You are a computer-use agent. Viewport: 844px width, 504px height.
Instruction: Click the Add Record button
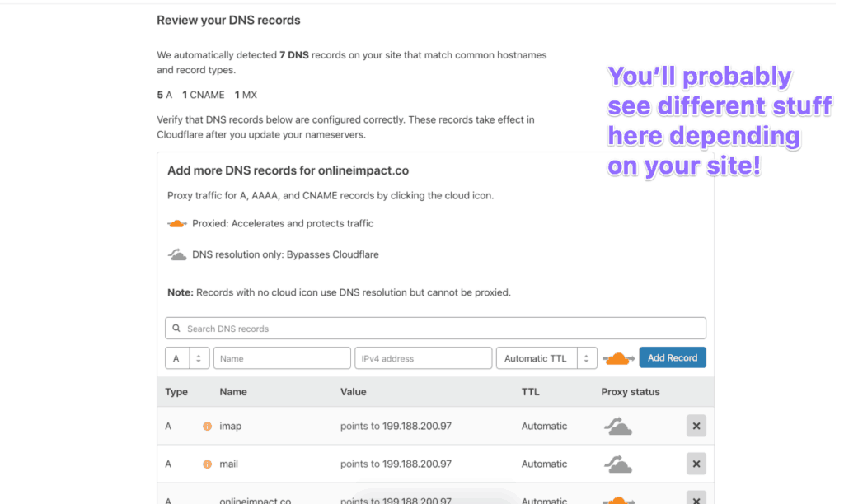click(x=673, y=357)
